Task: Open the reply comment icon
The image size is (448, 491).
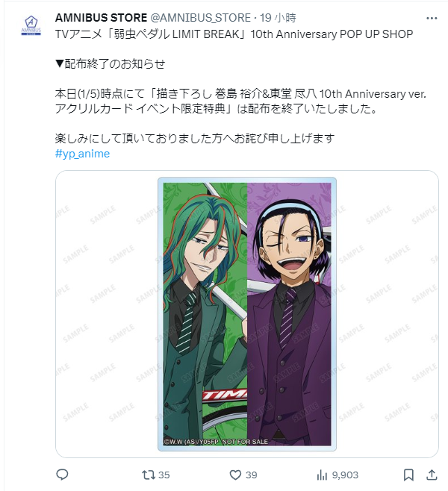Action: pos(62,475)
